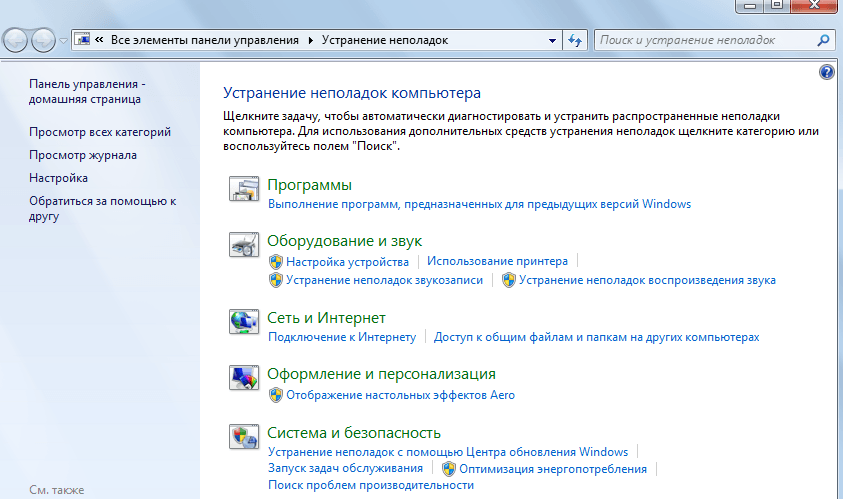This screenshot has height=499, width=843.
Task: Select the Все элементы панели управления breadcrumb
Action: click(204, 40)
